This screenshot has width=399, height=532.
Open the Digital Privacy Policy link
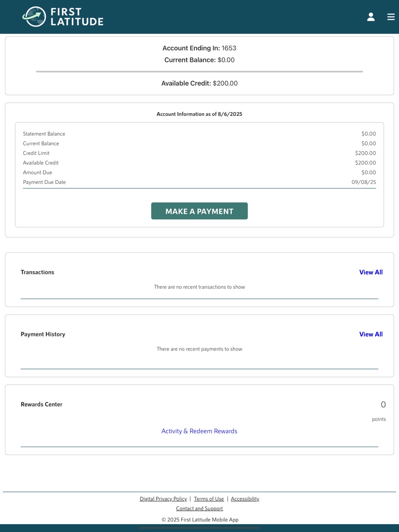click(163, 499)
